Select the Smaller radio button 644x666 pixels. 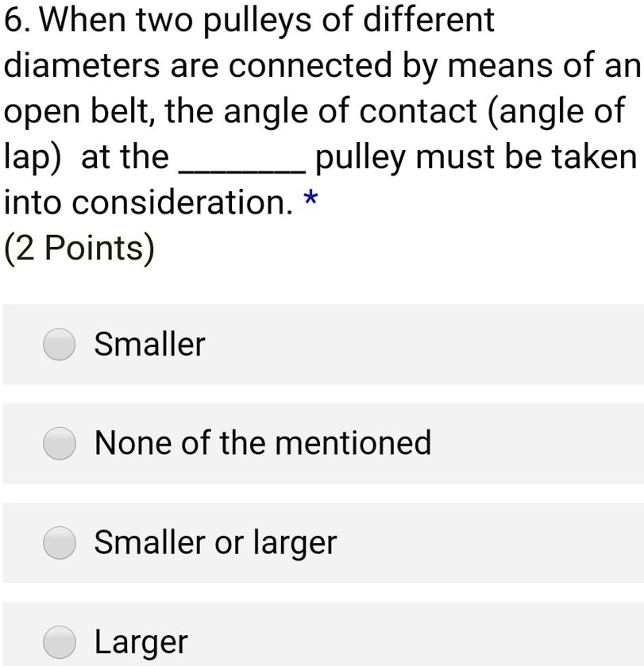tap(59, 345)
